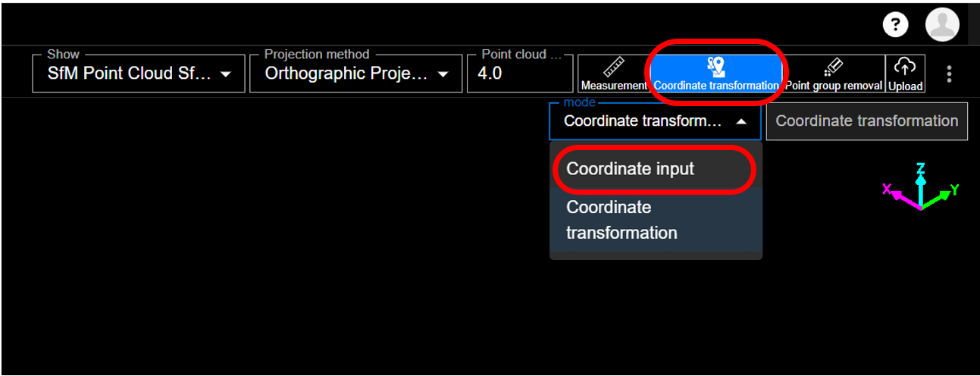The width and height of the screenshot is (980, 376).
Task: Expand the Projection method dropdown arrow
Action: 443,74
